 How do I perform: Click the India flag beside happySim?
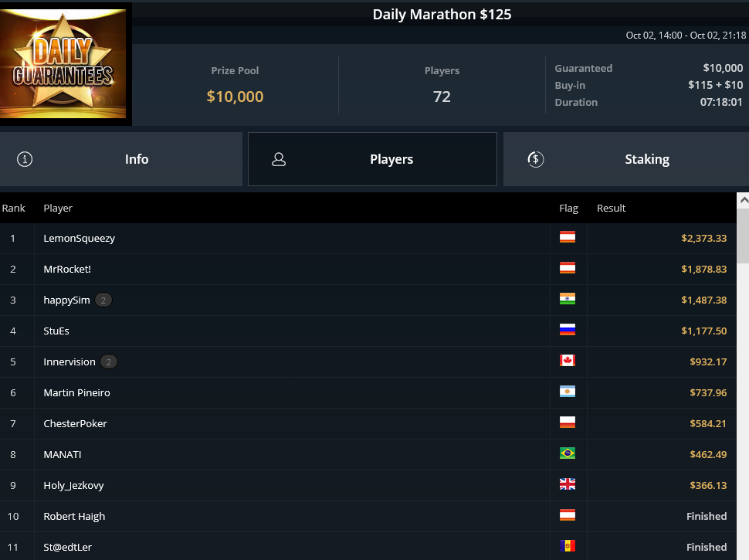pos(567,299)
